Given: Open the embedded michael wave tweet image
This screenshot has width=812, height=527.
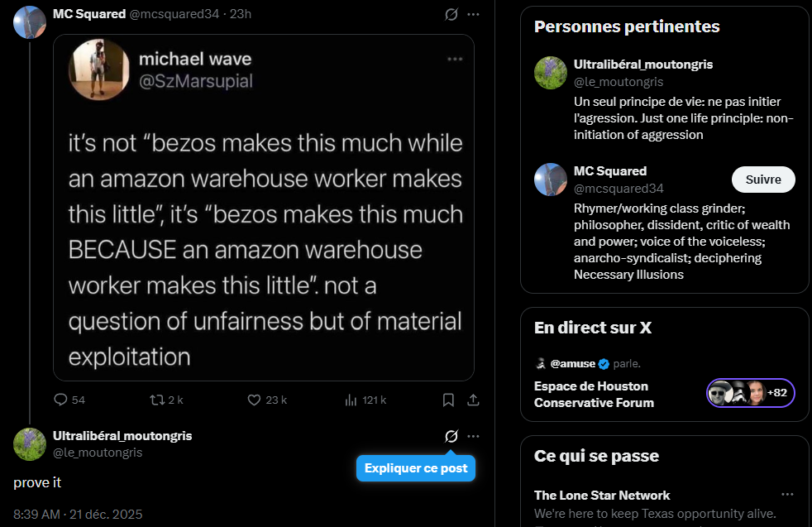Looking at the screenshot, I should [264, 208].
